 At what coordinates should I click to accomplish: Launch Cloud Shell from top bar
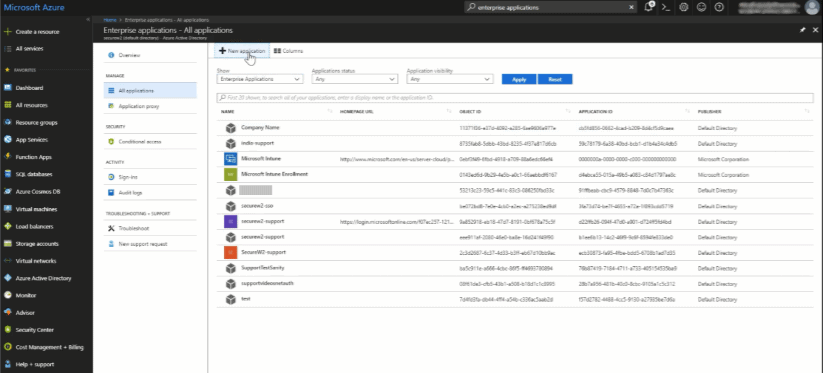click(x=666, y=7)
